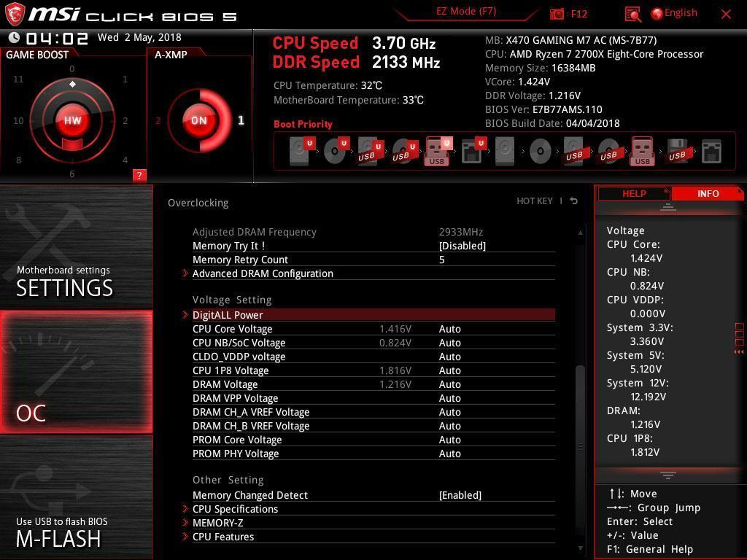Screen dimensions: 747x560
Task: Go back using arrow beside HOT KEY
Action: [x=573, y=201]
